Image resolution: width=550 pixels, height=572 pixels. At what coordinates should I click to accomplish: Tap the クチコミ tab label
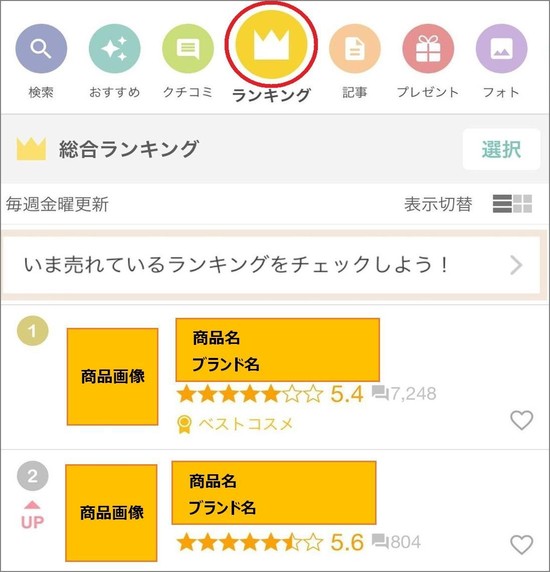click(x=188, y=92)
